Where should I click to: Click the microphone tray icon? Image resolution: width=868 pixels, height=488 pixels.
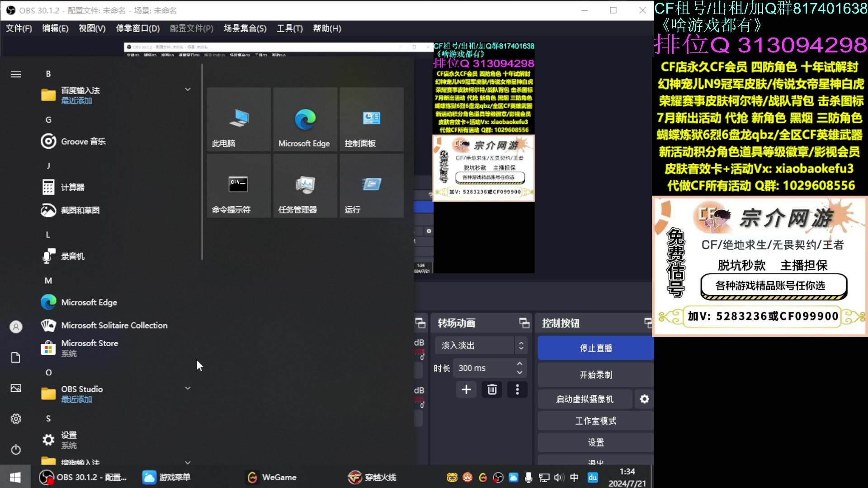click(528, 478)
